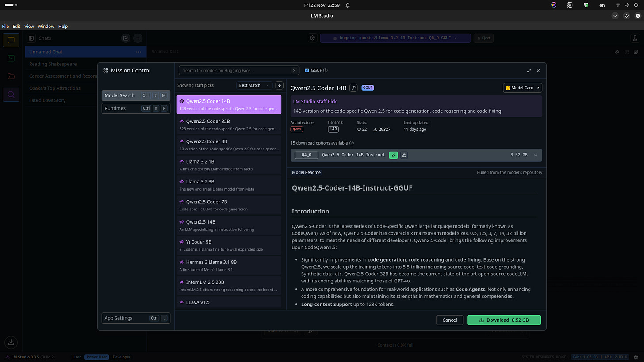This screenshot has height=362, width=644.
Task: Select the Model Readme tab
Action: coord(307,172)
